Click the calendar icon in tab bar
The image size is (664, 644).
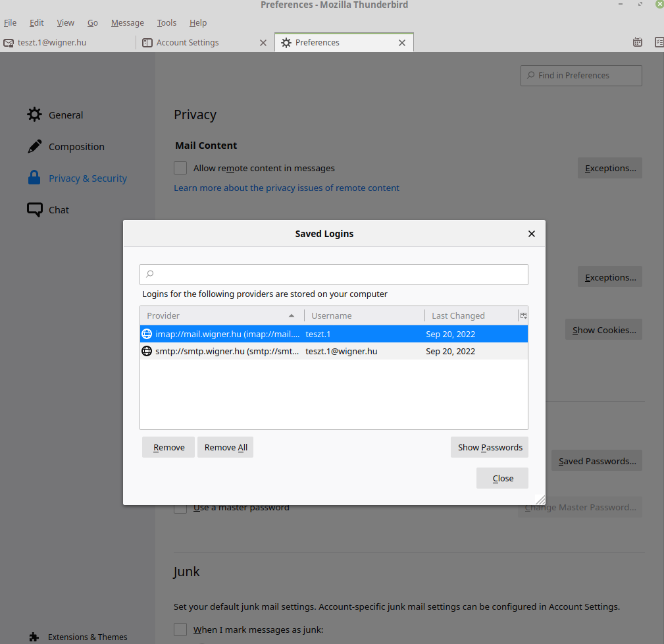pyautogui.click(x=637, y=42)
